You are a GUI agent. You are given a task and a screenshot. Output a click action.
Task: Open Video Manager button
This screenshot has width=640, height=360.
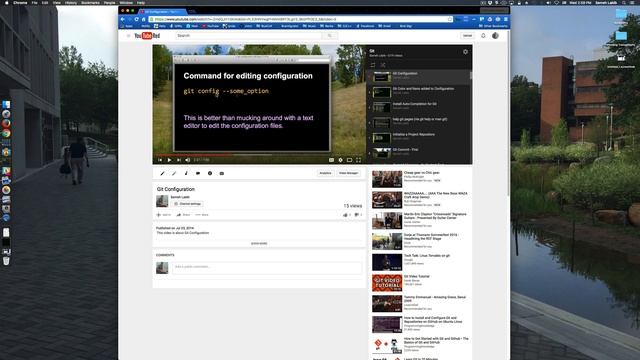click(x=349, y=173)
